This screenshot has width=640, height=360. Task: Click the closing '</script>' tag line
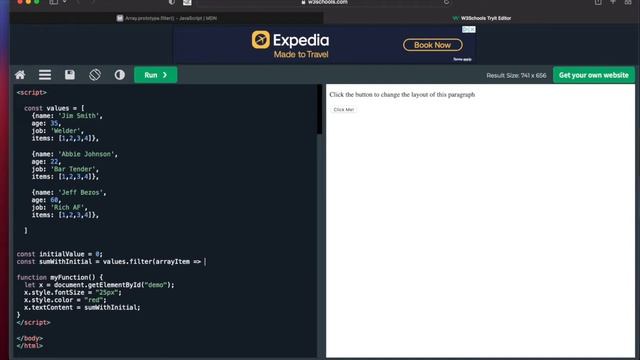(33, 322)
